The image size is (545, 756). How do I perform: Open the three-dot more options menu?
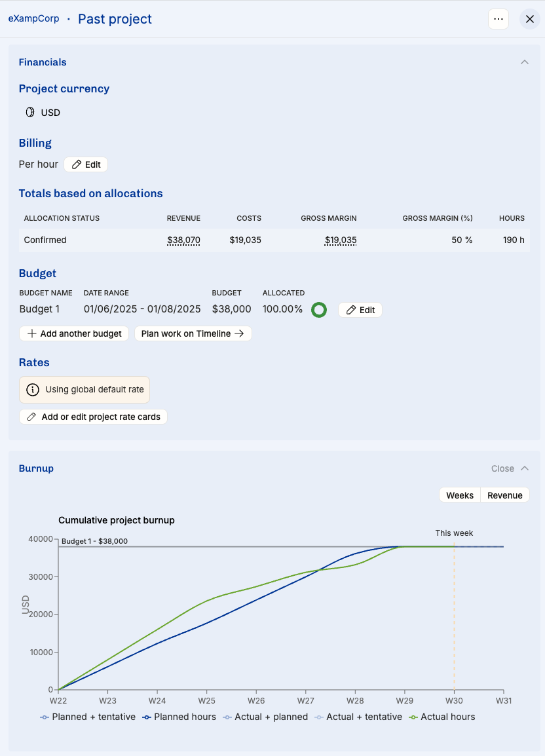498,19
